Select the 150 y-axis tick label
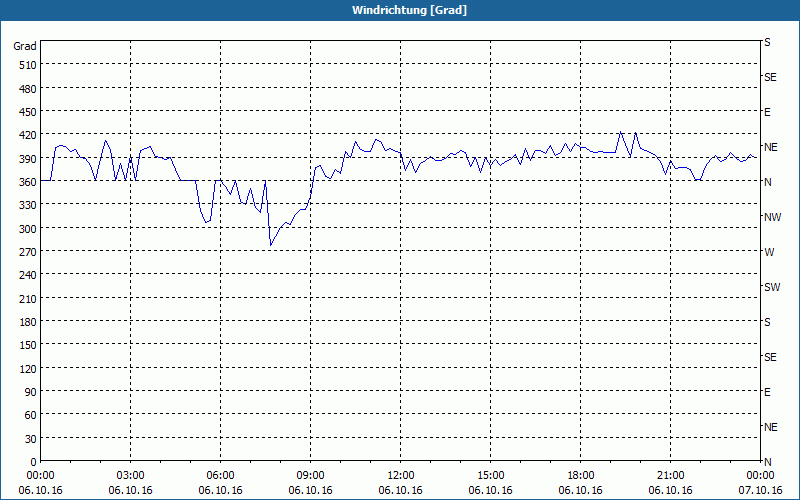The image size is (800, 500). tap(28, 345)
